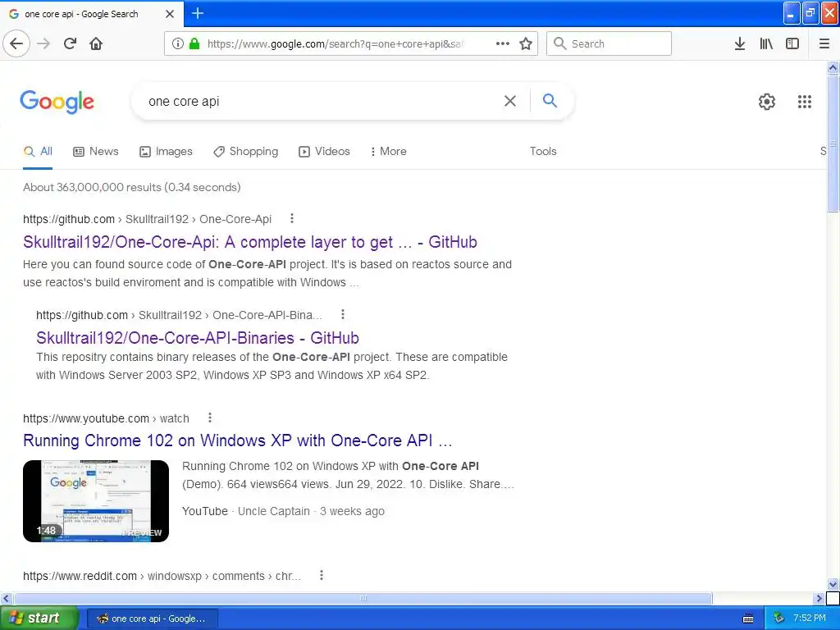
Task: Close the one core api Google Search tab
Action: 170,14
